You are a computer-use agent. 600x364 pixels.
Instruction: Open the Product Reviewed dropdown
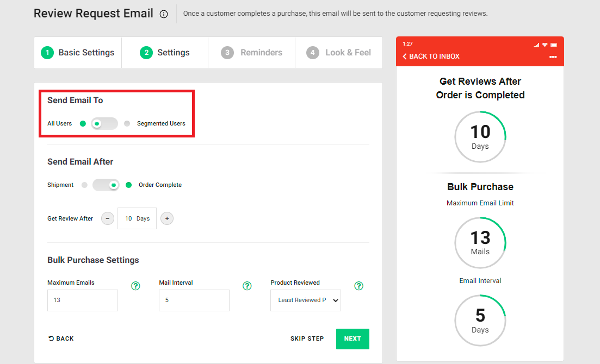[306, 300]
